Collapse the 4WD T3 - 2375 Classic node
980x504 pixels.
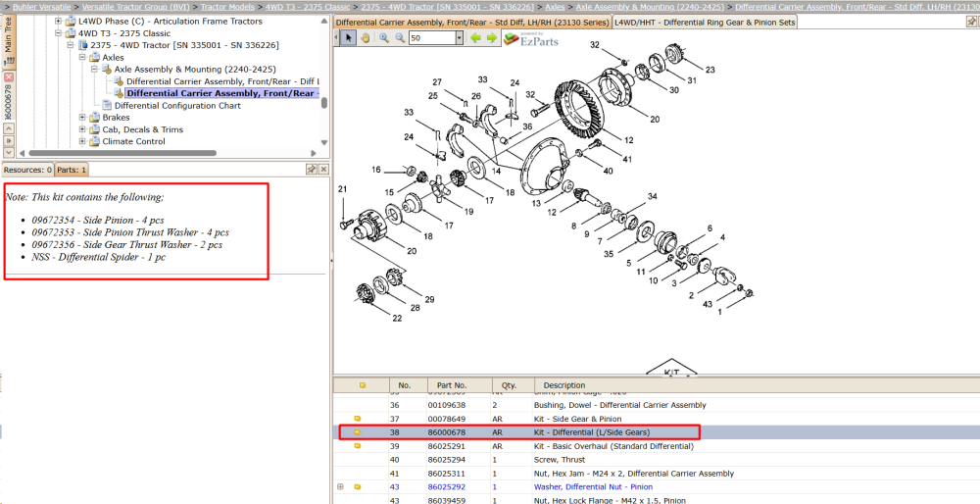(x=59, y=33)
